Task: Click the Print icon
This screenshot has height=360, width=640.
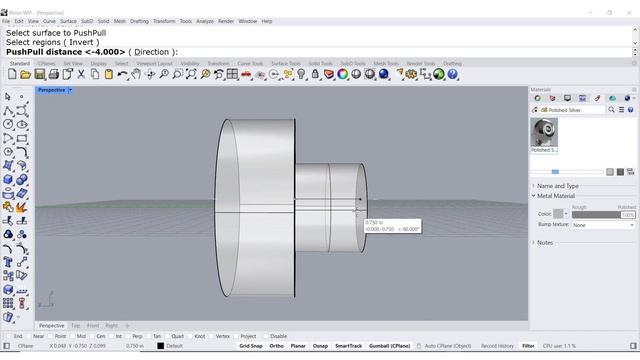Action: point(53,74)
